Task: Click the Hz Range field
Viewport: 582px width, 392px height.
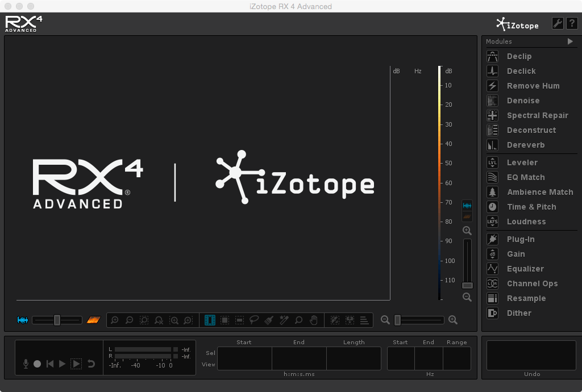Action: tap(457, 358)
